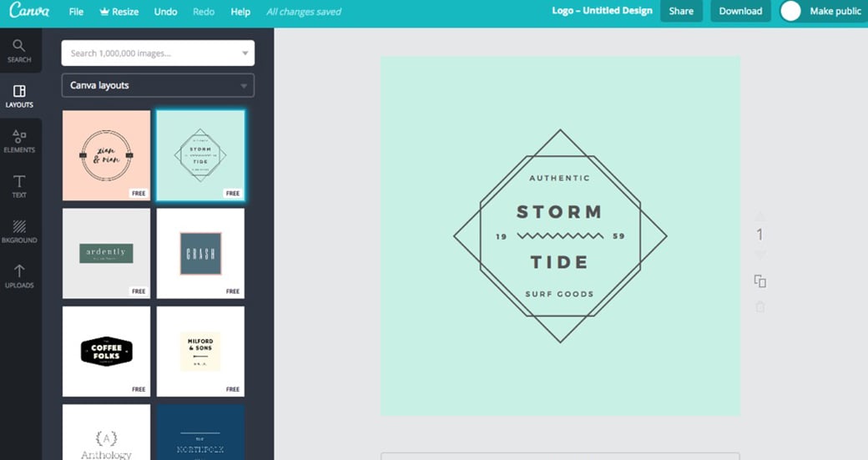Click the delete page trash icon
The image size is (868, 460).
click(759, 306)
